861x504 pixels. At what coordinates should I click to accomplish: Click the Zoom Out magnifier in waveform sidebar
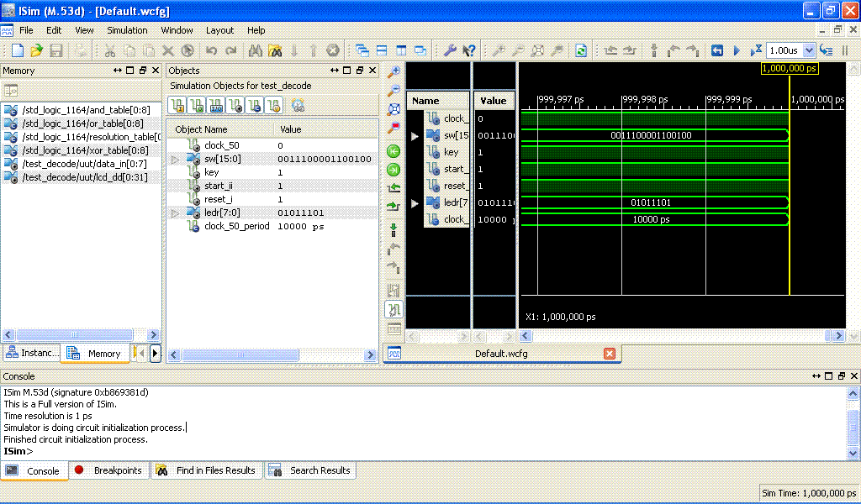tap(394, 91)
